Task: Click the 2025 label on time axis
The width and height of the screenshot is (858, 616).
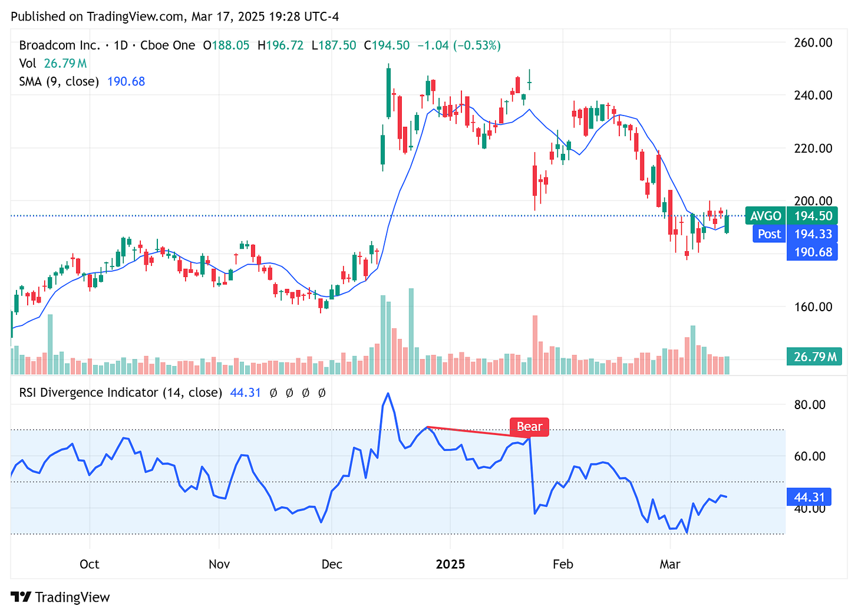Action: (451, 564)
